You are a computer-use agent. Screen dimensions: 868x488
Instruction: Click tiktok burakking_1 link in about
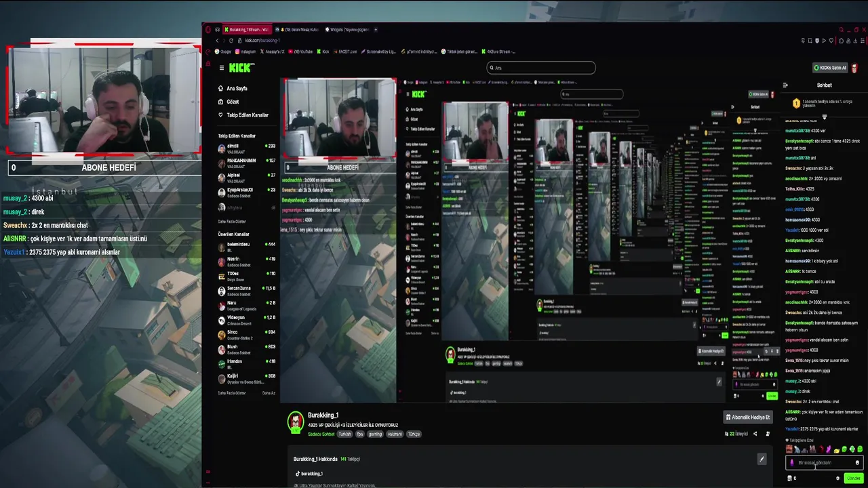(309, 474)
